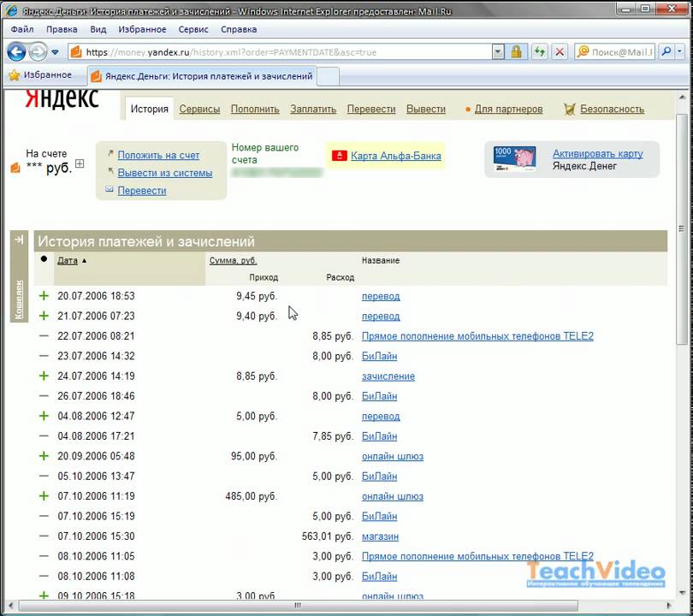
Task: Click the Безопасность shield icon
Action: pos(570,110)
